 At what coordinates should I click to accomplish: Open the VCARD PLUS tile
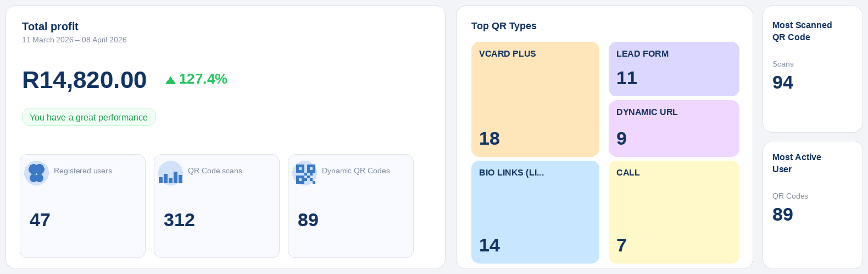(535, 99)
